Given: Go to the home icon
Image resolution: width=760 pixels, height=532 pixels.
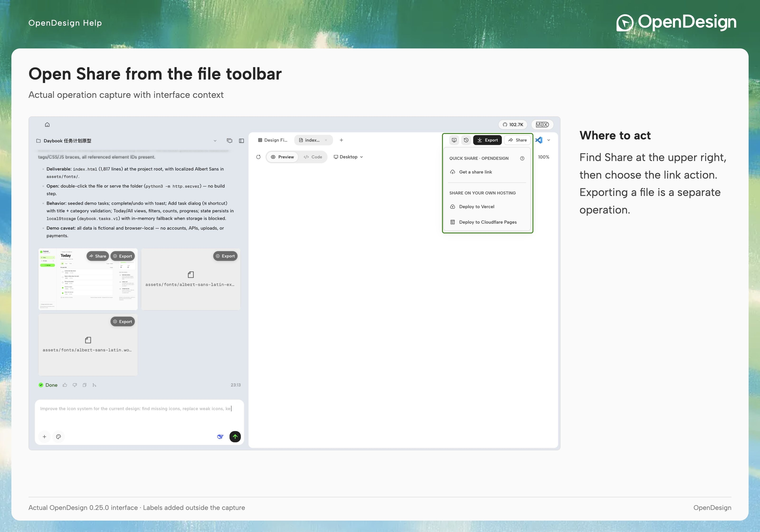Looking at the screenshot, I should coord(47,124).
